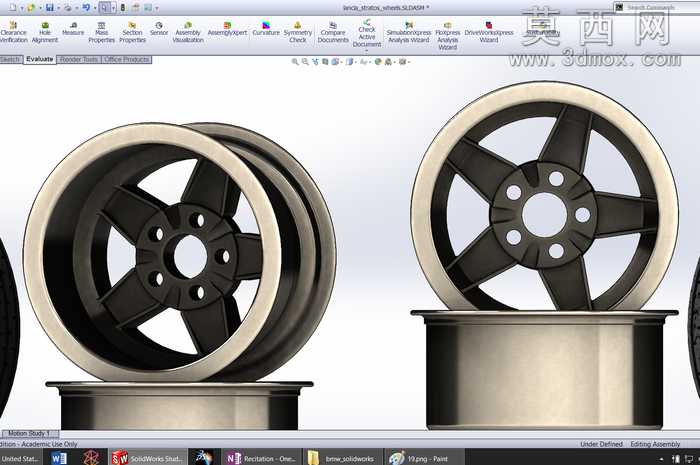This screenshot has width=700, height=465.
Task: Open the Undo dropdown arrow
Action: pyautogui.click(x=95, y=8)
